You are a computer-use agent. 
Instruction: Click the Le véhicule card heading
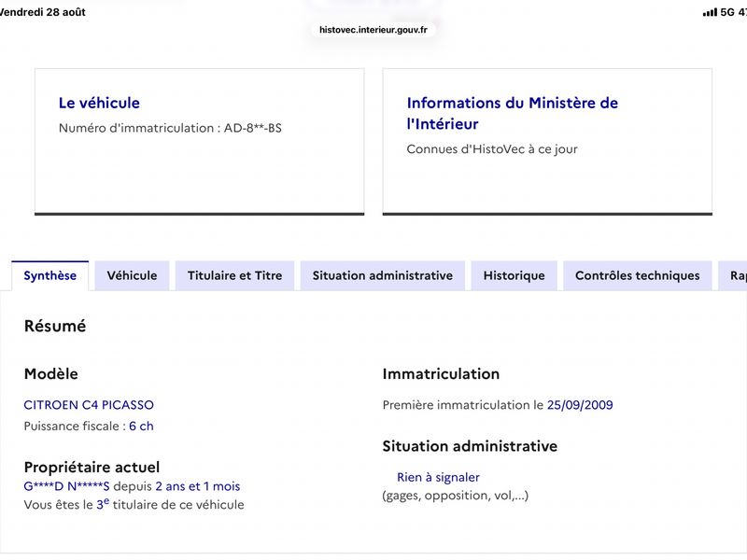[99, 103]
